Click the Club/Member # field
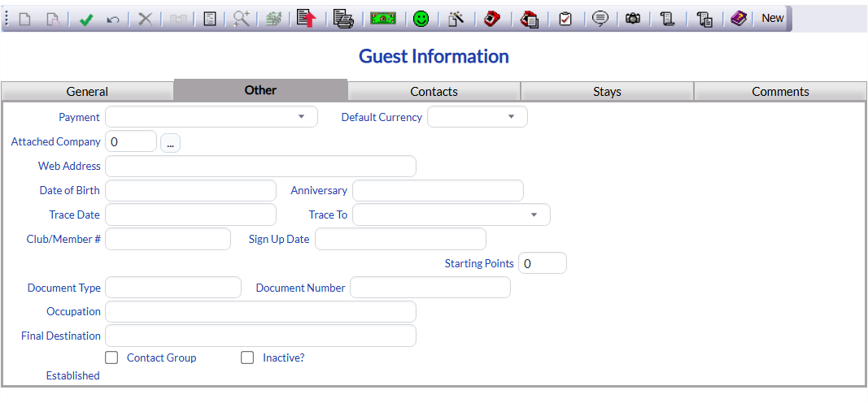The width and height of the screenshot is (868, 403). (x=168, y=239)
